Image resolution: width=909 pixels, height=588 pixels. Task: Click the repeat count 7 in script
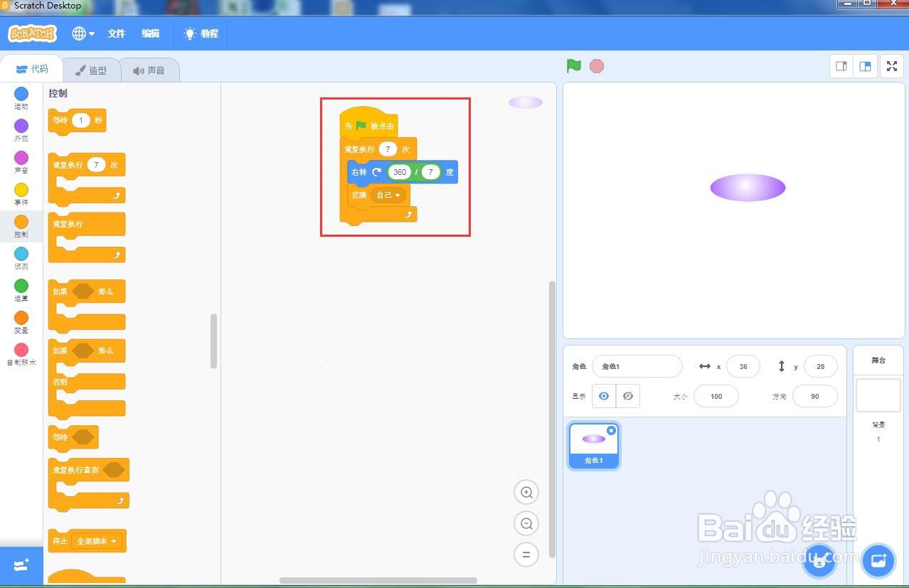pyautogui.click(x=388, y=149)
